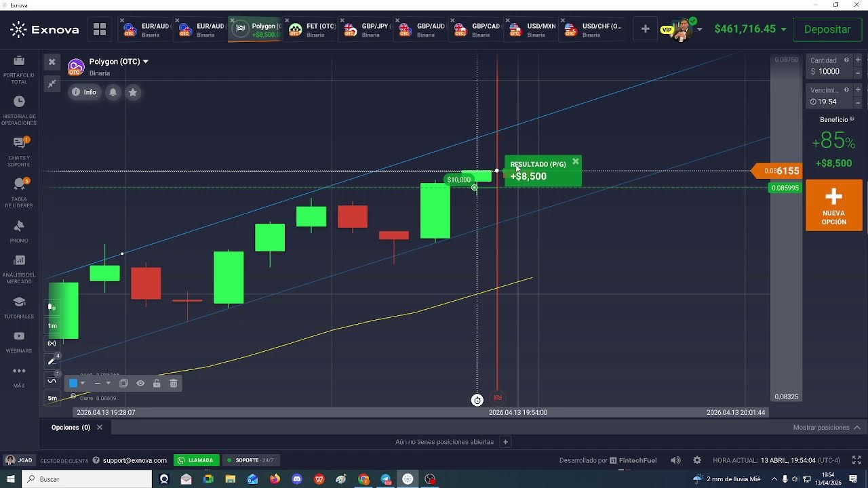Duplicate the selected drawing
The image size is (868, 488).
123,383
